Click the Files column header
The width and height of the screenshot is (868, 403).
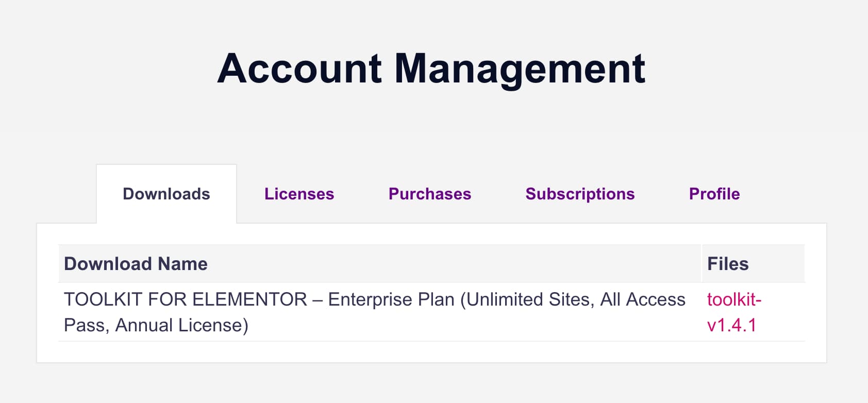(727, 263)
